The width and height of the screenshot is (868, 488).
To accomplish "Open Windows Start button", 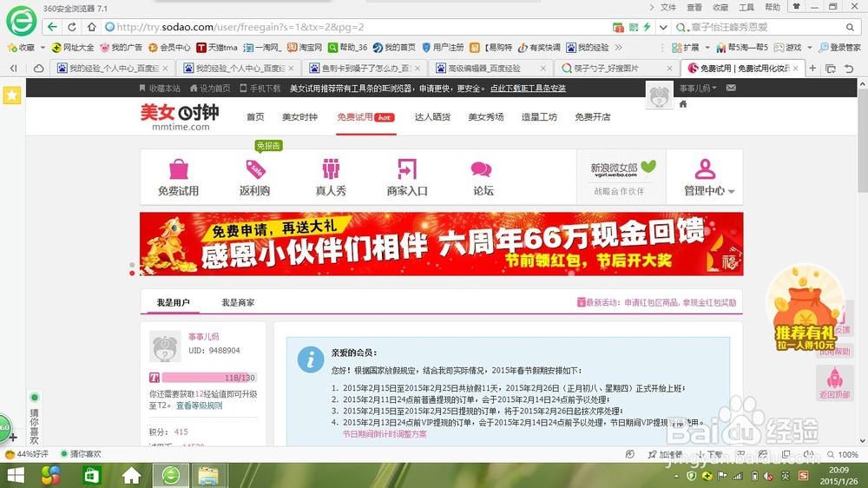I will pyautogui.click(x=15, y=476).
